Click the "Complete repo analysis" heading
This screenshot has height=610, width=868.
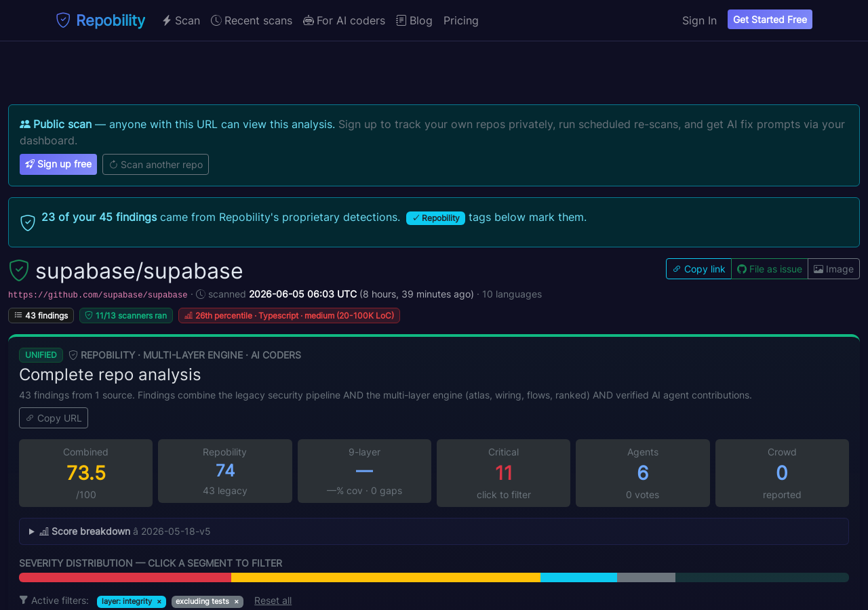tap(110, 374)
